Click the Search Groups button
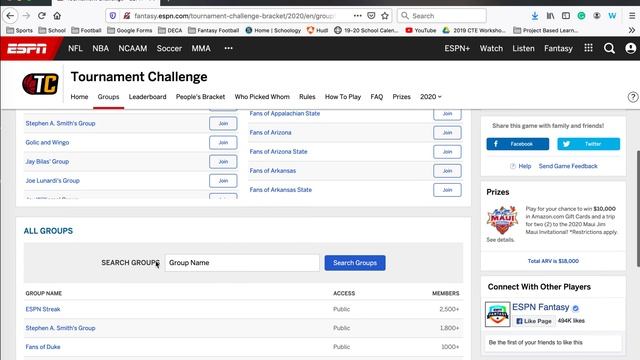The image size is (640, 360). [x=355, y=263]
